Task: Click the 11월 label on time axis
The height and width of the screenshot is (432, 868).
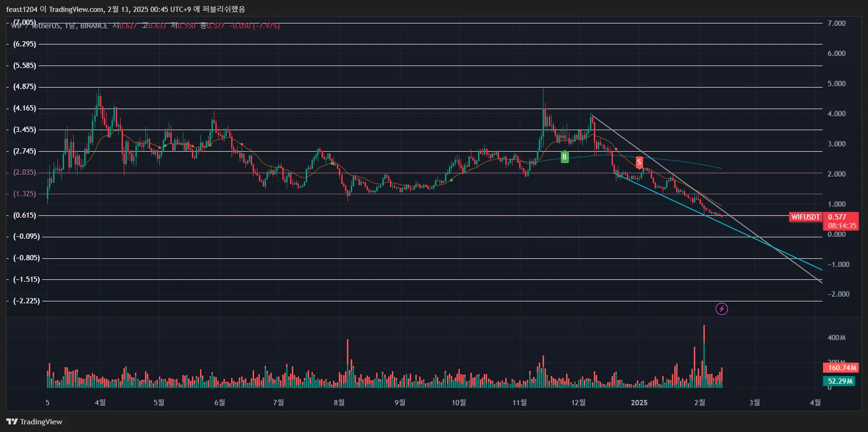Action: pyautogui.click(x=520, y=403)
